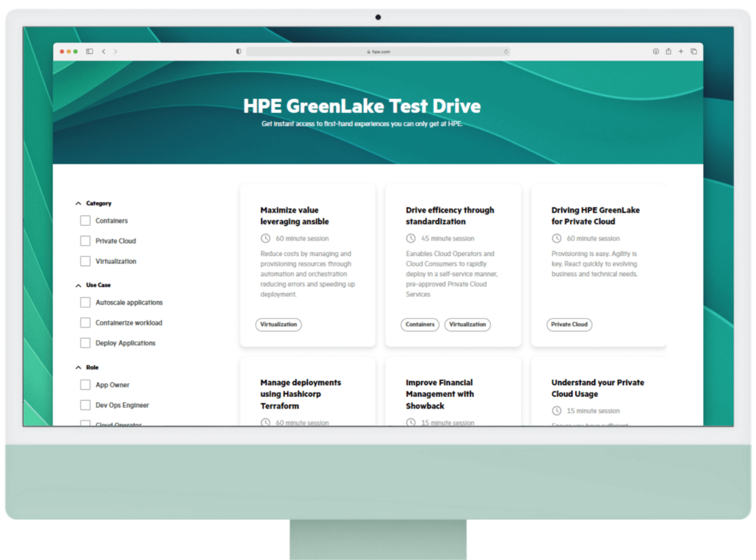Enable the Containers category filter
Screen dimensions: 756x560
(x=85, y=220)
